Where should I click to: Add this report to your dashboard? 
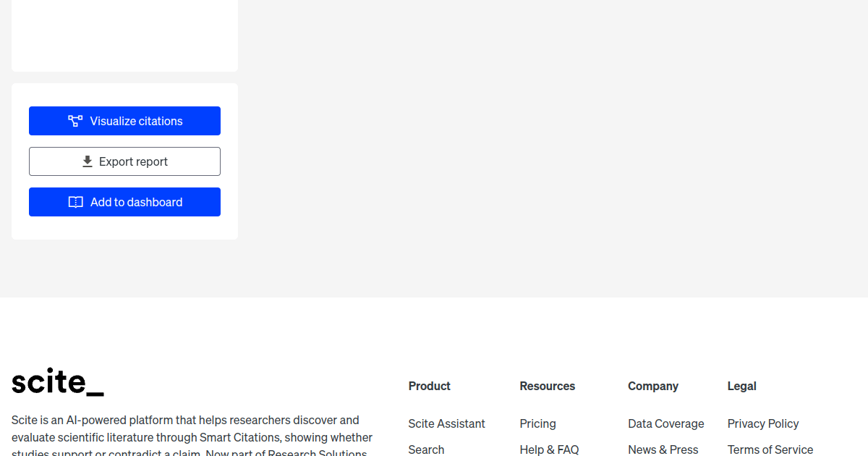[124, 201]
